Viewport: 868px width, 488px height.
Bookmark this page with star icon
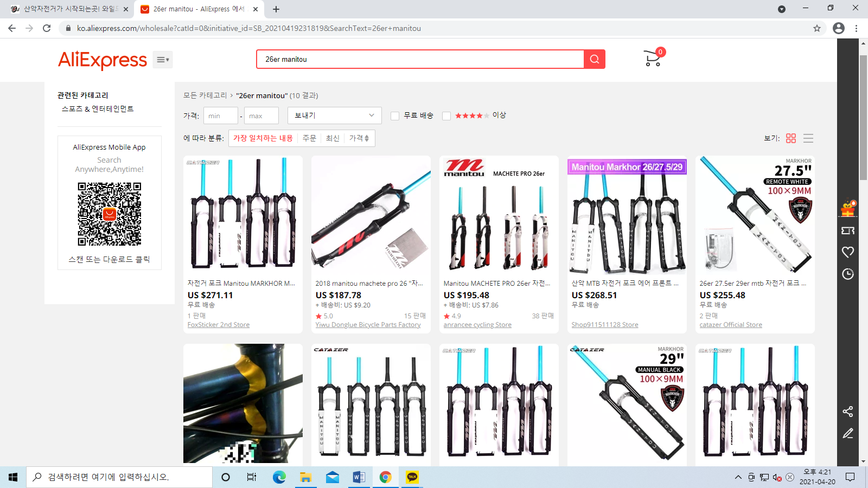(x=816, y=28)
